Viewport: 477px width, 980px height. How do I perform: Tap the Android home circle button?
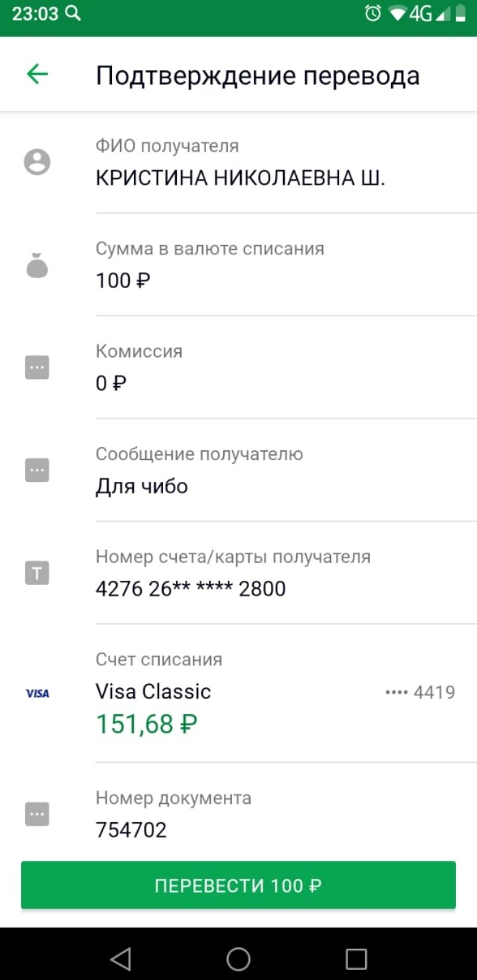[x=238, y=958]
